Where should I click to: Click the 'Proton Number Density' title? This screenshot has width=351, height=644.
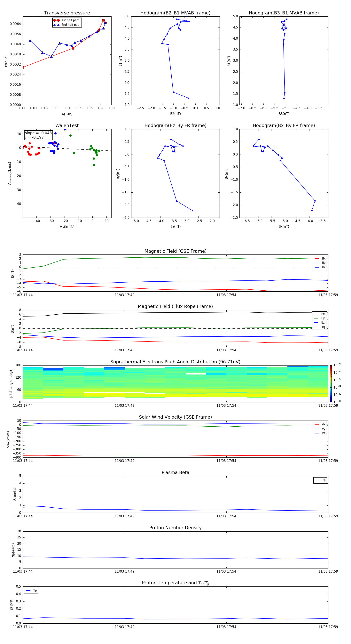pyautogui.click(x=175, y=528)
